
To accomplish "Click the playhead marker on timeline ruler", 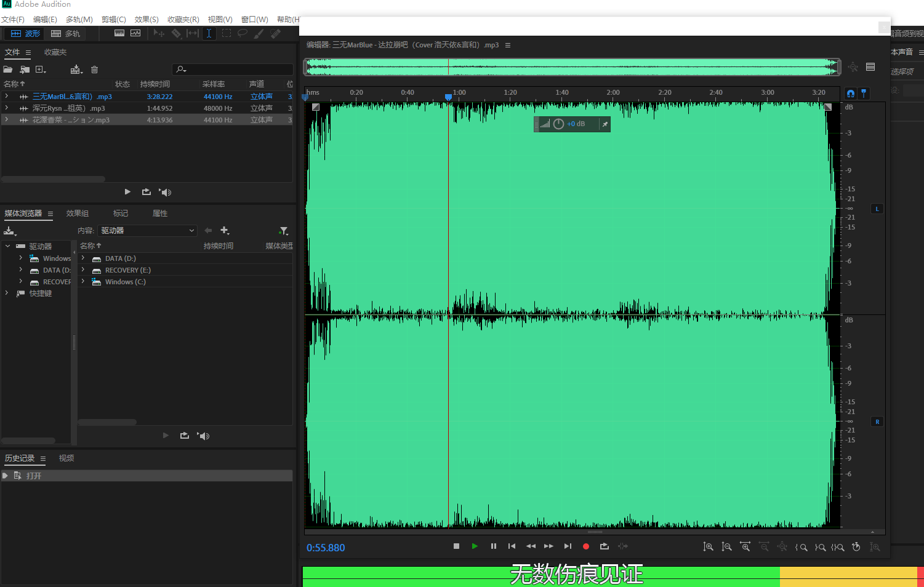I will click(448, 97).
